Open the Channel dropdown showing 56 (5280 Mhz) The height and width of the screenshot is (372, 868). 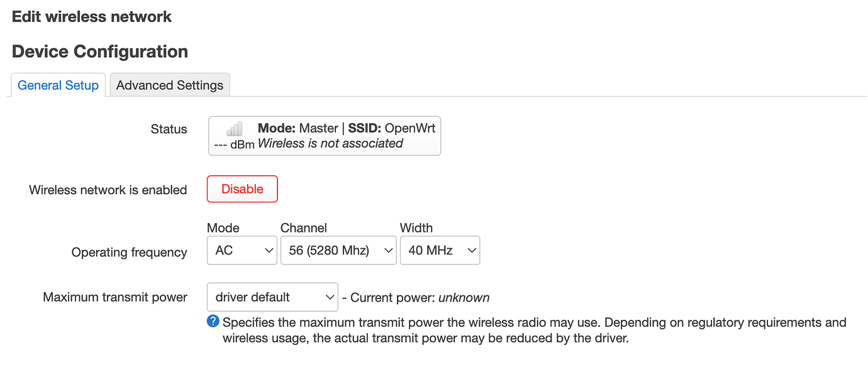pyautogui.click(x=338, y=249)
